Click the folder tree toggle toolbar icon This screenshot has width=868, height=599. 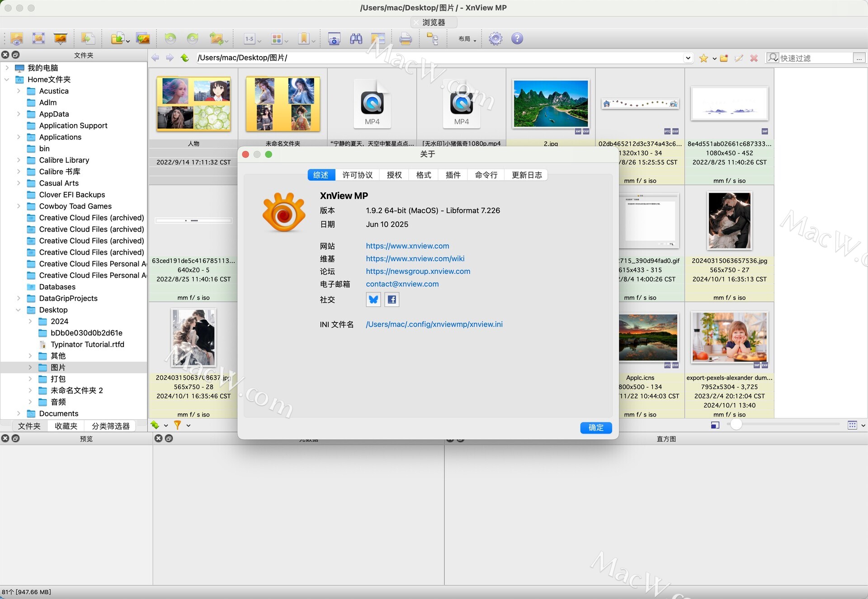(432, 39)
